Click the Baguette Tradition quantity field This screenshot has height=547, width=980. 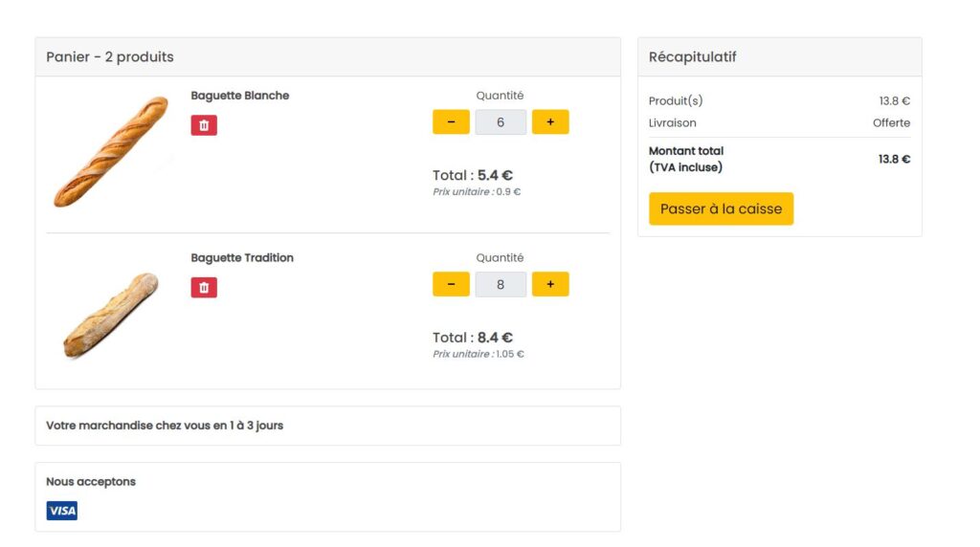click(x=501, y=285)
